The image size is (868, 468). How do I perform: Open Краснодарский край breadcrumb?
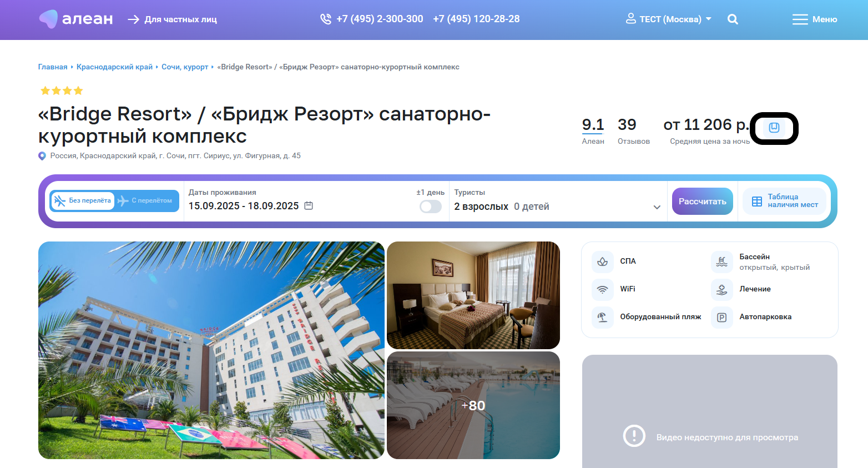point(114,67)
